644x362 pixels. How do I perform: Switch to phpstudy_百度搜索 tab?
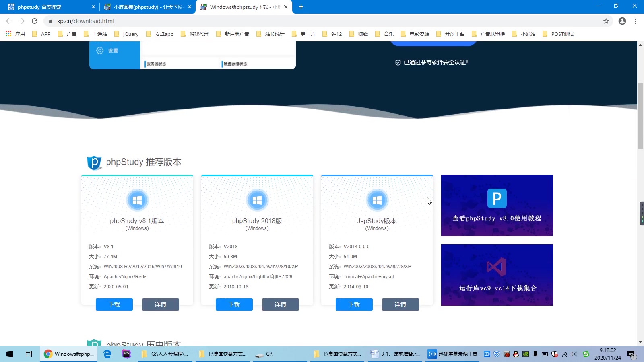click(x=50, y=7)
